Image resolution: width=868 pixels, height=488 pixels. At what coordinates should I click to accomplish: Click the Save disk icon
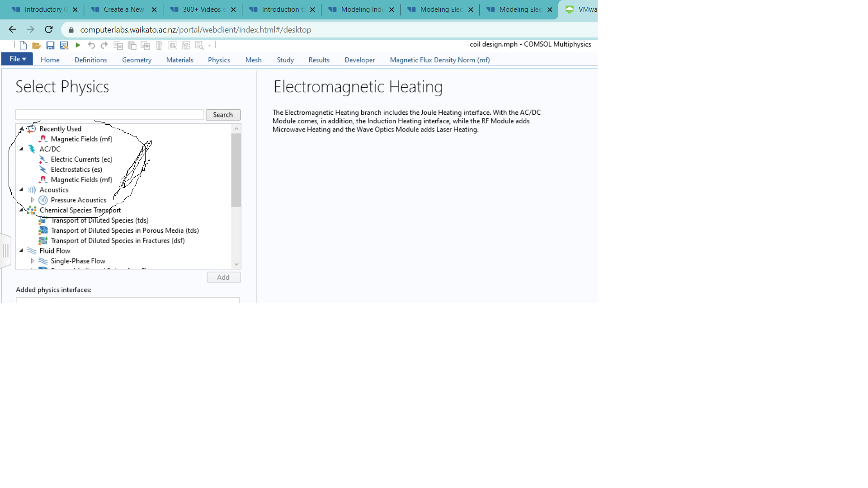click(x=50, y=45)
